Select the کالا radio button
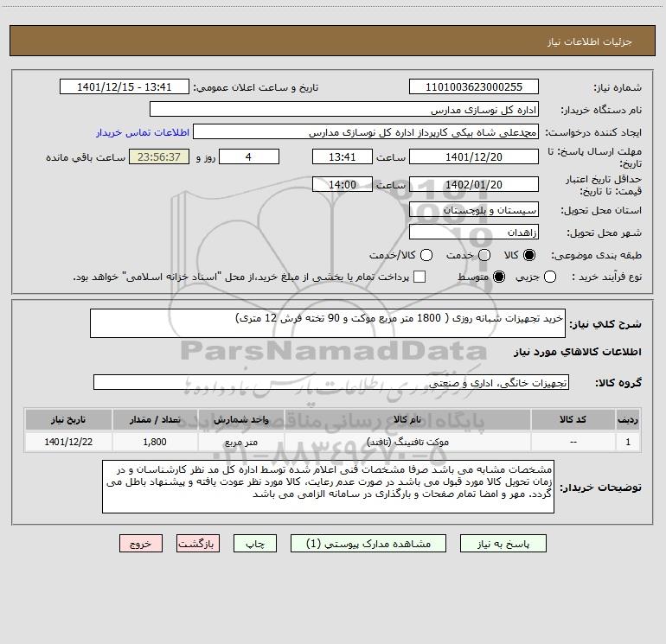666x644 pixels. 529,255
